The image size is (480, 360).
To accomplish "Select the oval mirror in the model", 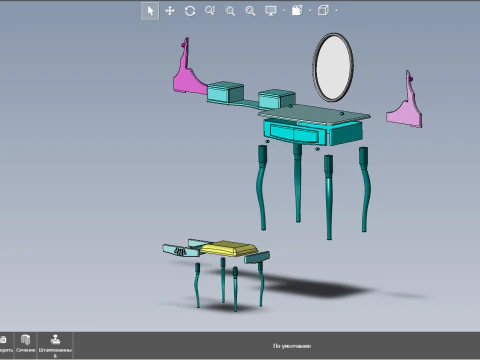I will tap(333, 67).
